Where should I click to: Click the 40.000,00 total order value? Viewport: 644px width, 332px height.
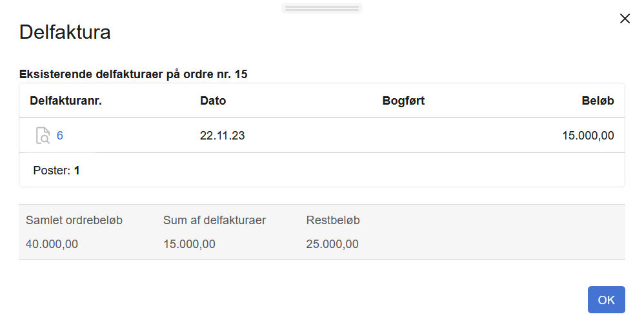pyautogui.click(x=52, y=244)
